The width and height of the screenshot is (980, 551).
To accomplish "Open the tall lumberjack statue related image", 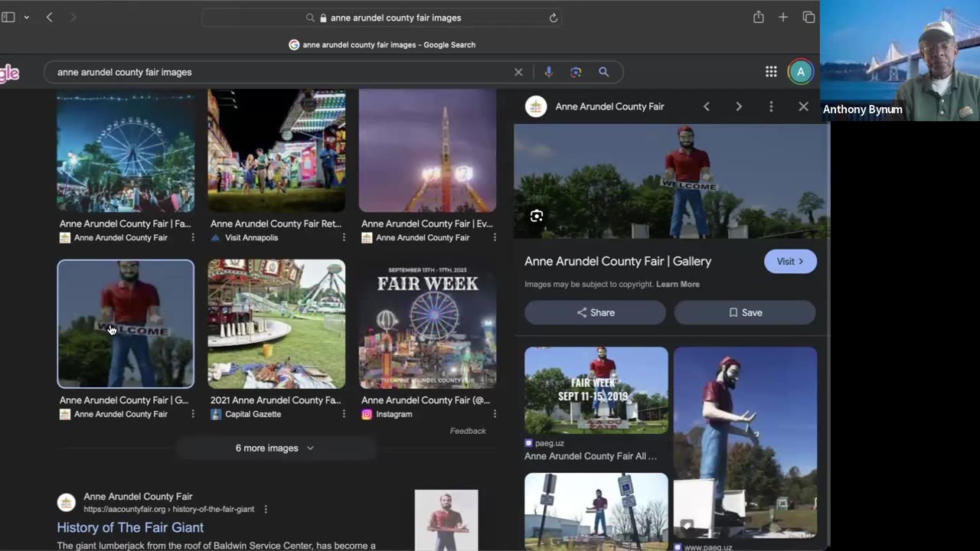I will [745, 442].
